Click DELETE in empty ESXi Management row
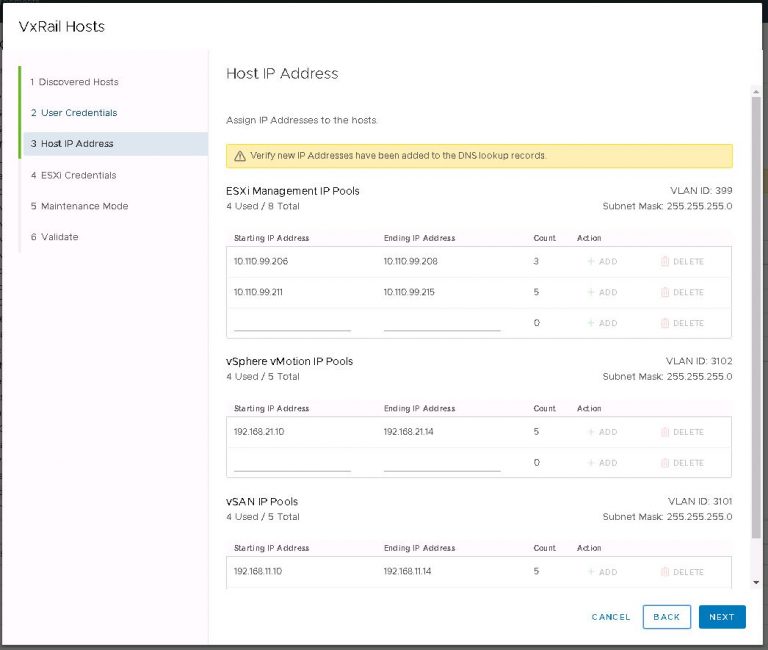 click(682, 323)
